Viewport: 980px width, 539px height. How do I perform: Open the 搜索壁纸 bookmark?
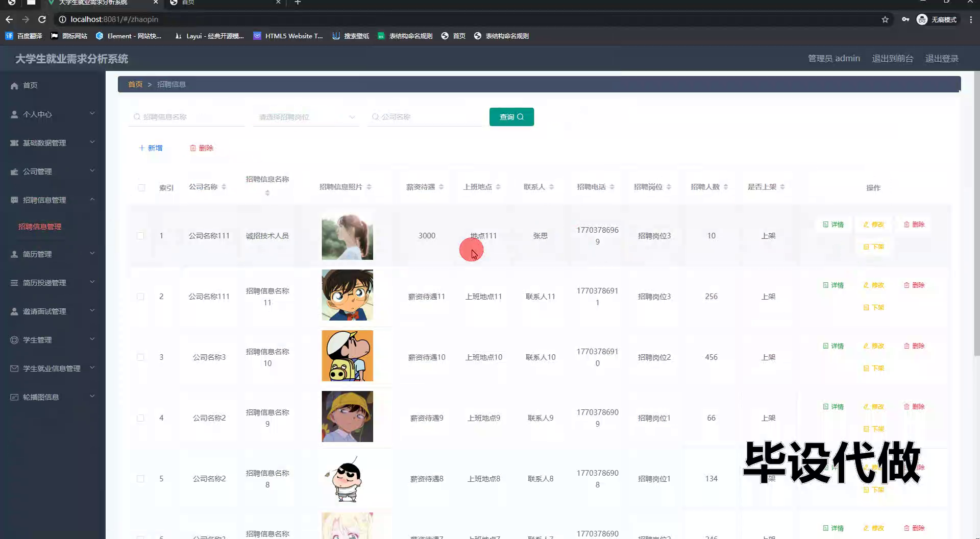351,36
